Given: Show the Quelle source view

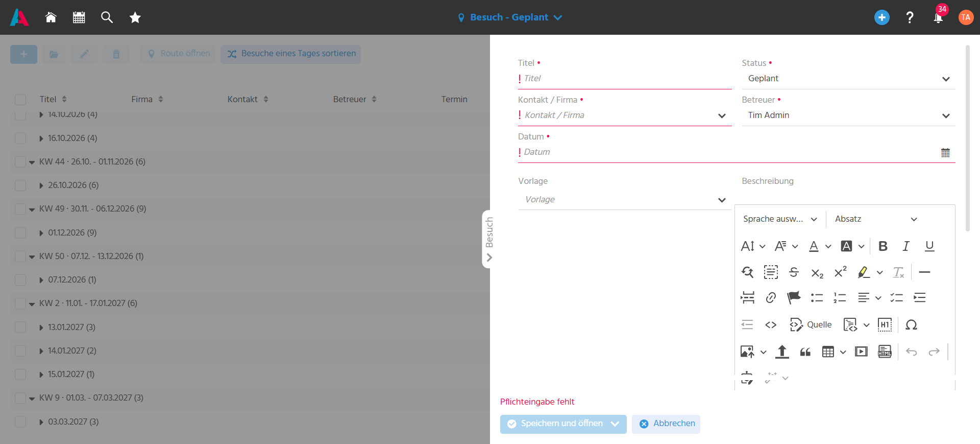Looking at the screenshot, I should [x=811, y=324].
